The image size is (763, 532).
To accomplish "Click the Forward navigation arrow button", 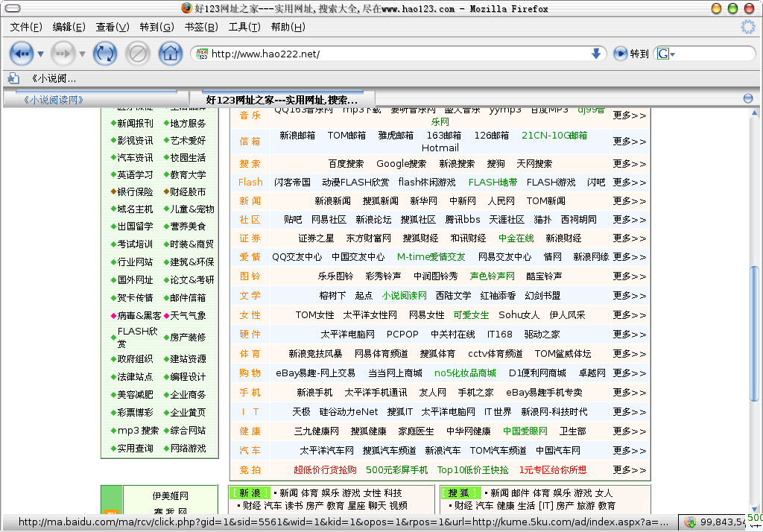I will click(63, 54).
